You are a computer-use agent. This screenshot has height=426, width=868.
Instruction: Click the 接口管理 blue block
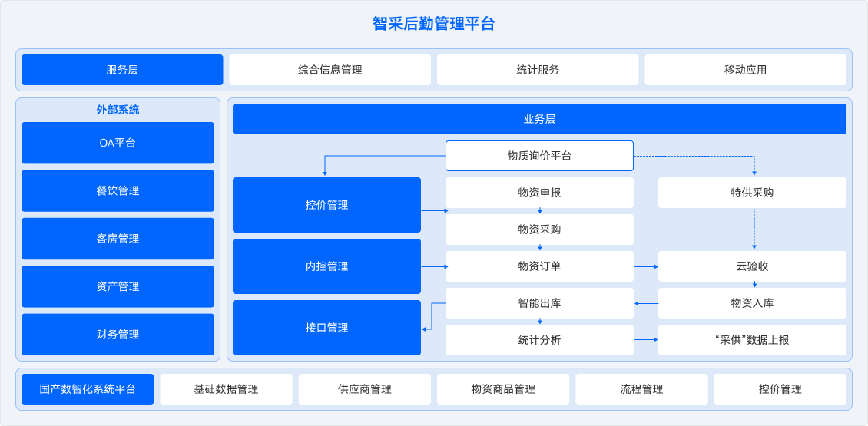coord(326,328)
